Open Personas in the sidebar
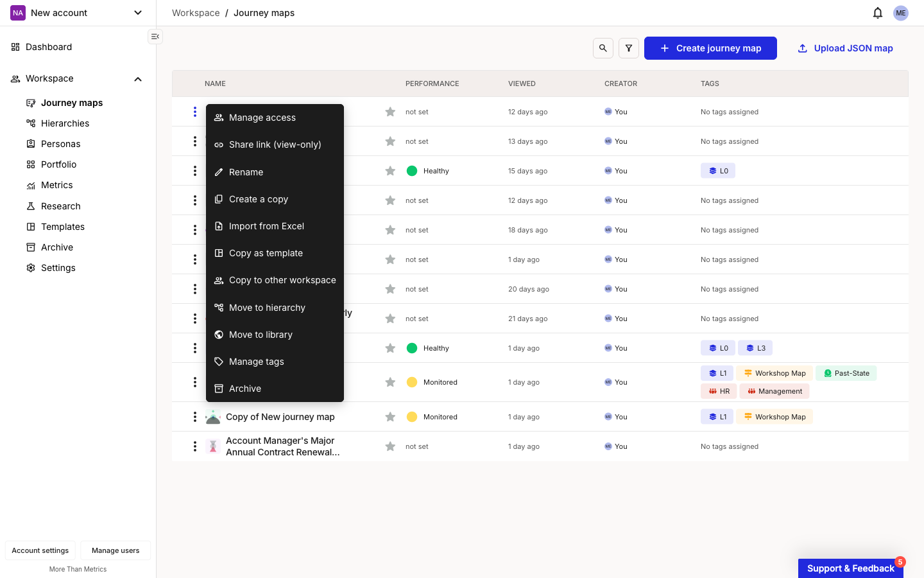Viewport: 924px width, 578px height. coord(61,144)
